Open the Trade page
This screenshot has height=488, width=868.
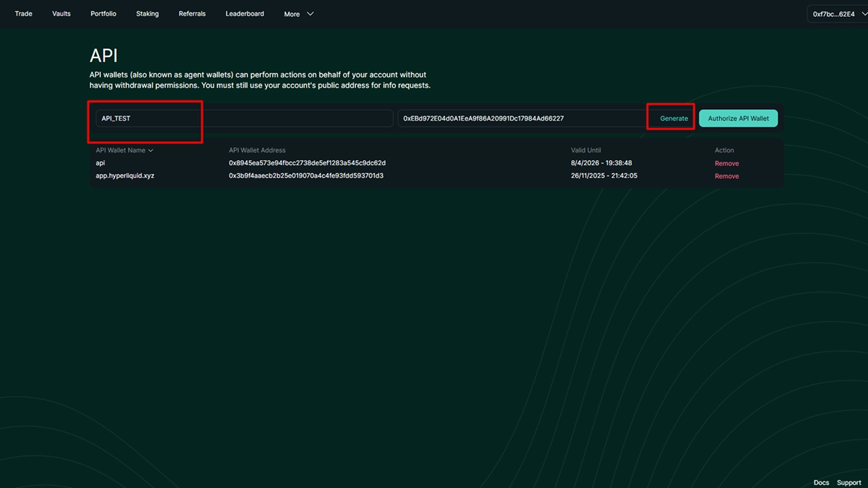24,14
